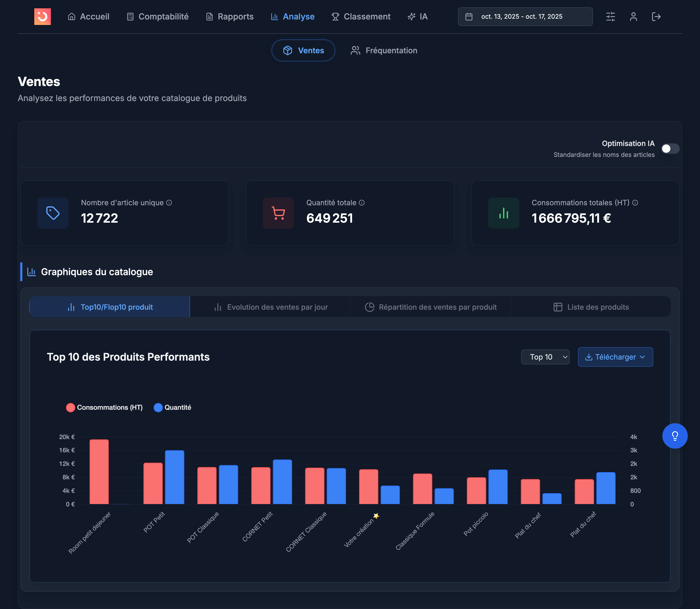Click the Room petit dejeuner red bar
Image resolution: width=700 pixels, height=609 pixels.
point(99,472)
